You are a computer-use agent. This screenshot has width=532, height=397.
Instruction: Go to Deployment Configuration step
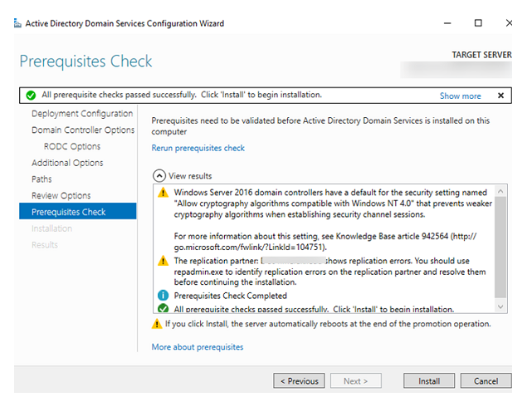point(82,114)
